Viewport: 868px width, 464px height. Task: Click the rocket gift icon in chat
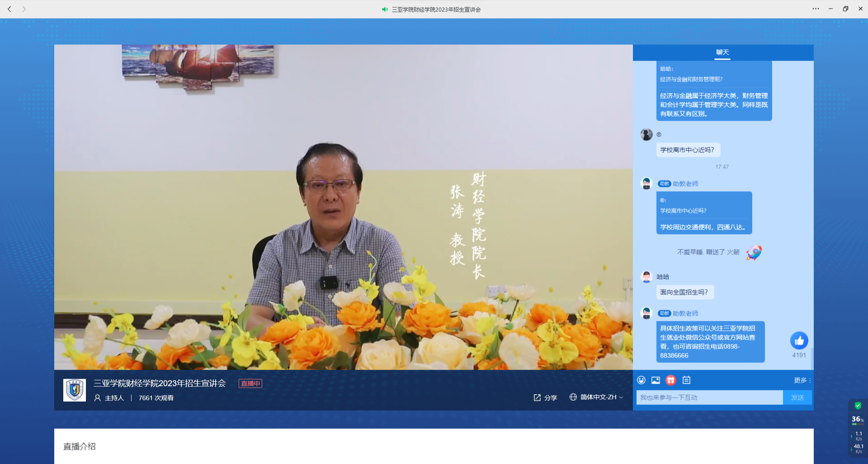tap(754, 253)
